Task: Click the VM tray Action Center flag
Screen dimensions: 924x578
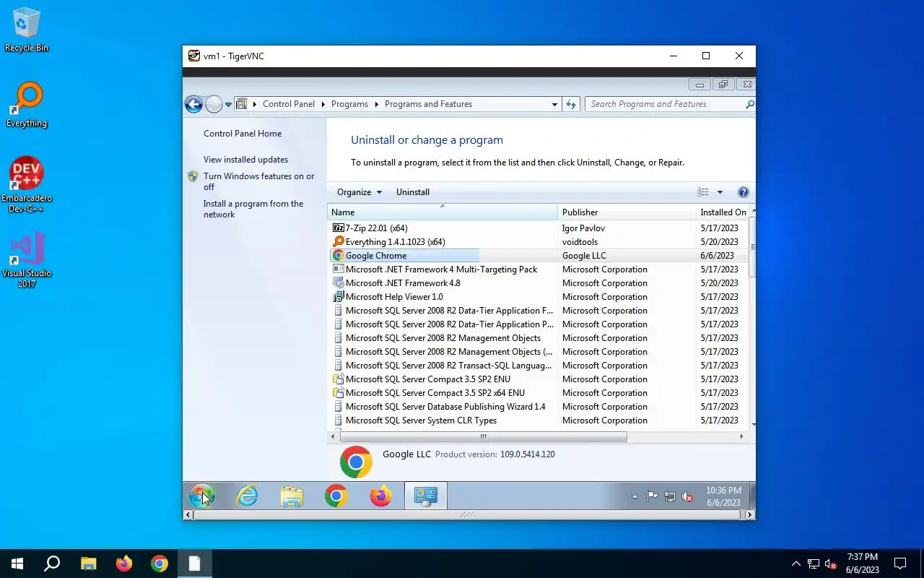Action: pos(652,496)
